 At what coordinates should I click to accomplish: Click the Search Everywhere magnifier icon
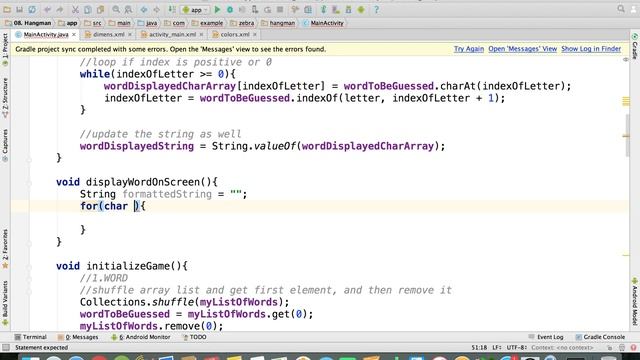click(x=621, y=9)
